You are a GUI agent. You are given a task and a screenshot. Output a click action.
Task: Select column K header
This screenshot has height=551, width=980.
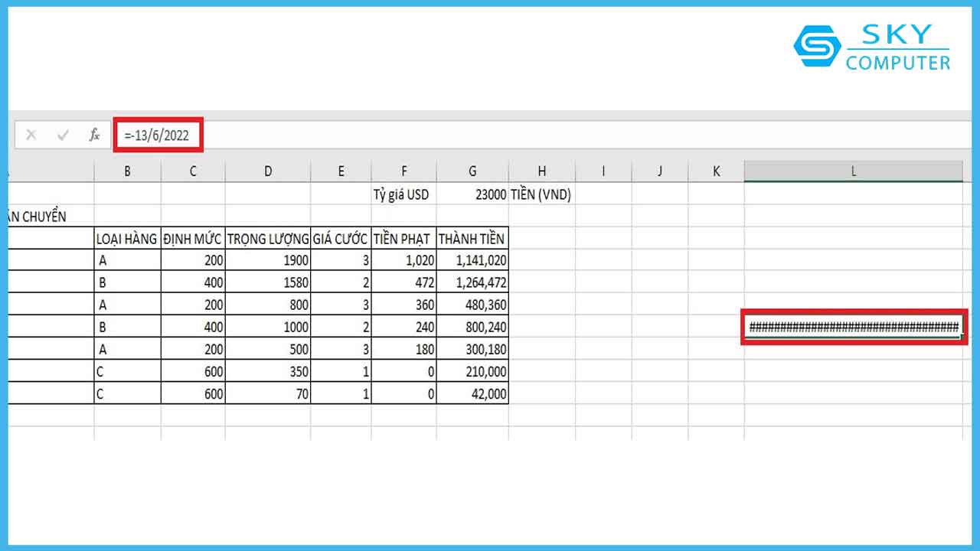coord(716,171)
